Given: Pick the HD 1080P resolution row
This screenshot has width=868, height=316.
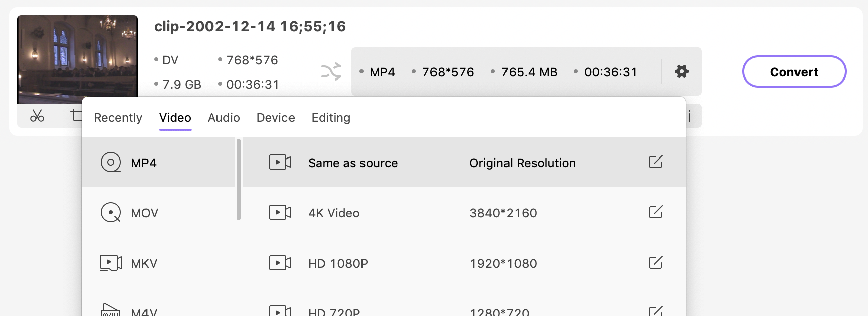Looking at the screenshot, I should (x=403, y=263).
